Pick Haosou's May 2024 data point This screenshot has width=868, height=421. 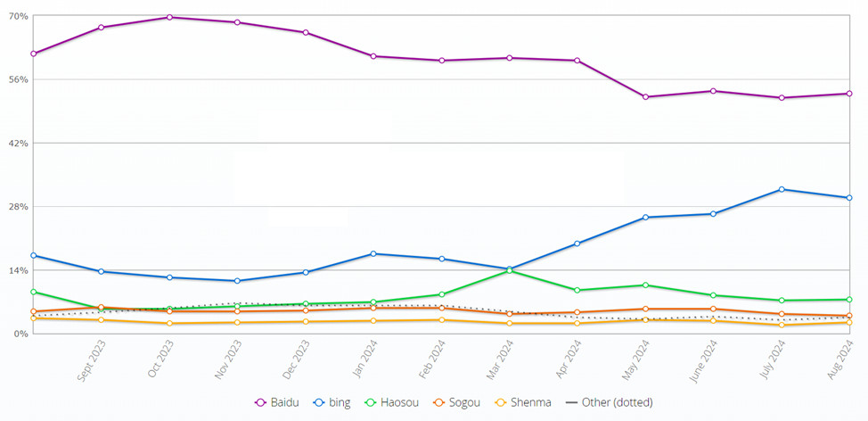click(x=645, y=285)
